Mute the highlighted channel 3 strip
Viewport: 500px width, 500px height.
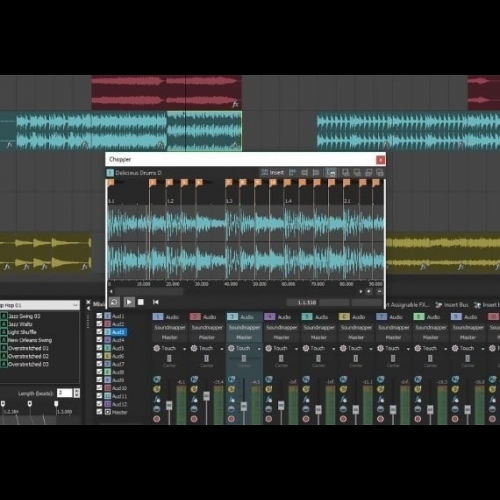pyautogui.click(x=232, y=379)
